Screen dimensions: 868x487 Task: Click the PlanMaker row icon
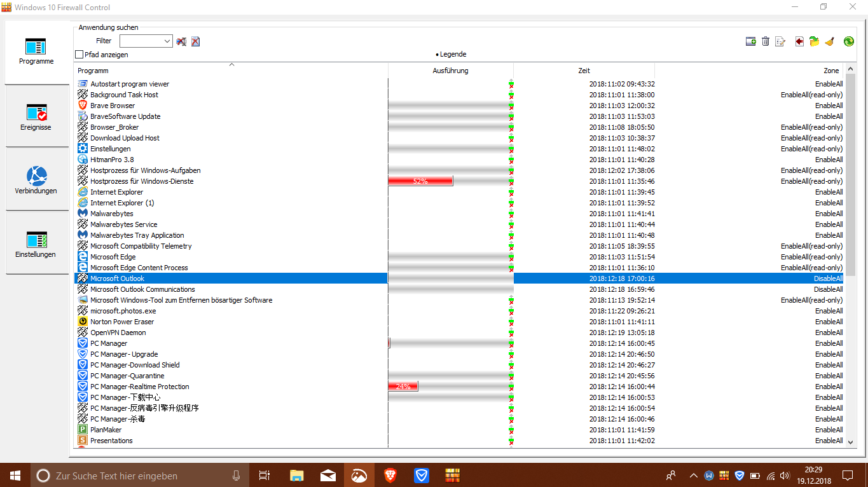[x=83, y=430]
